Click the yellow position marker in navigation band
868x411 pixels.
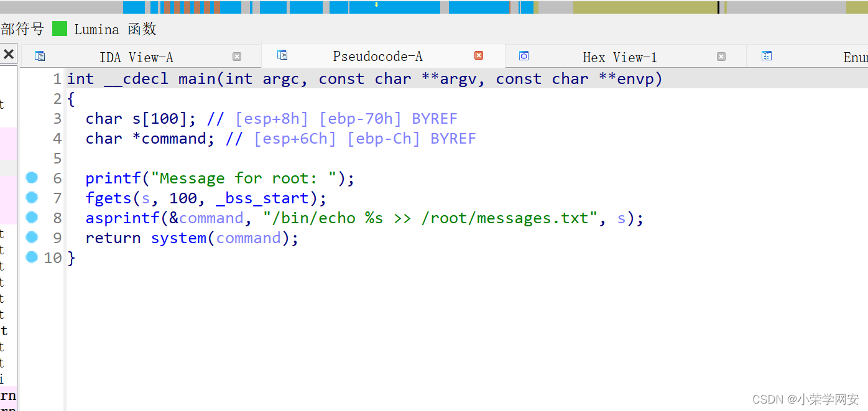[376, 4]
